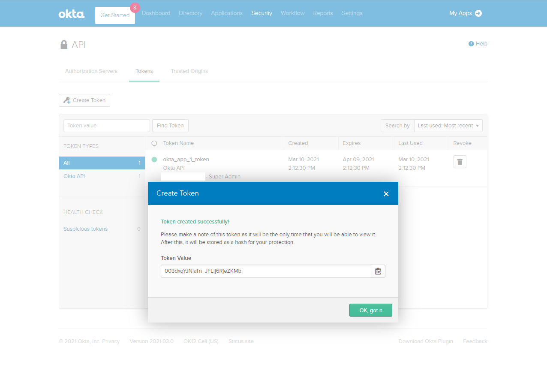Screen dimensions: 547x392
Task: Select the Token Name header radio circle
Action: click(154, 143)
